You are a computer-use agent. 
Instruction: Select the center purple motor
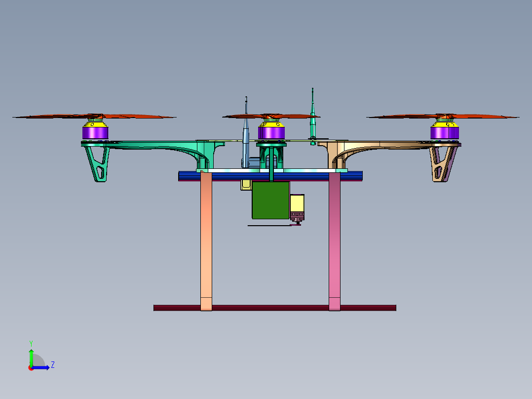point(271,132)
